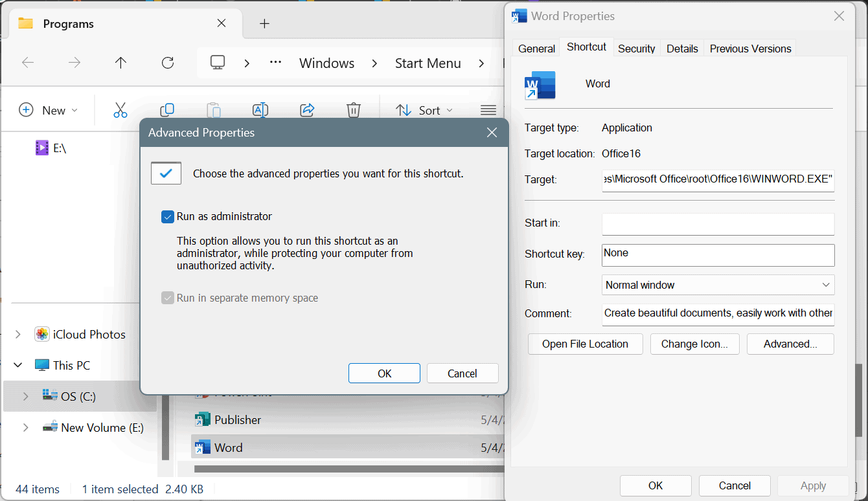Expand the OS (C:) drive node
This screenshot has width=868, height=501.
26,397
